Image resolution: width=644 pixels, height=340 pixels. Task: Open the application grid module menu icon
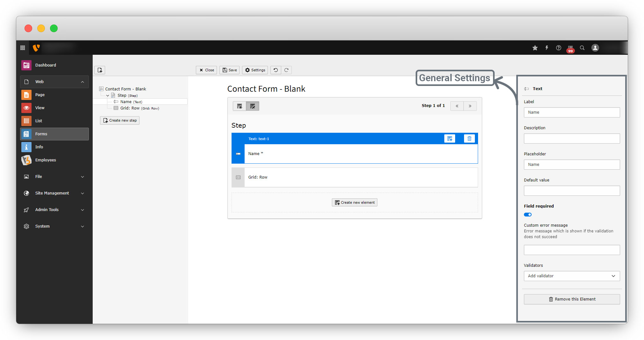coord(23,48)
